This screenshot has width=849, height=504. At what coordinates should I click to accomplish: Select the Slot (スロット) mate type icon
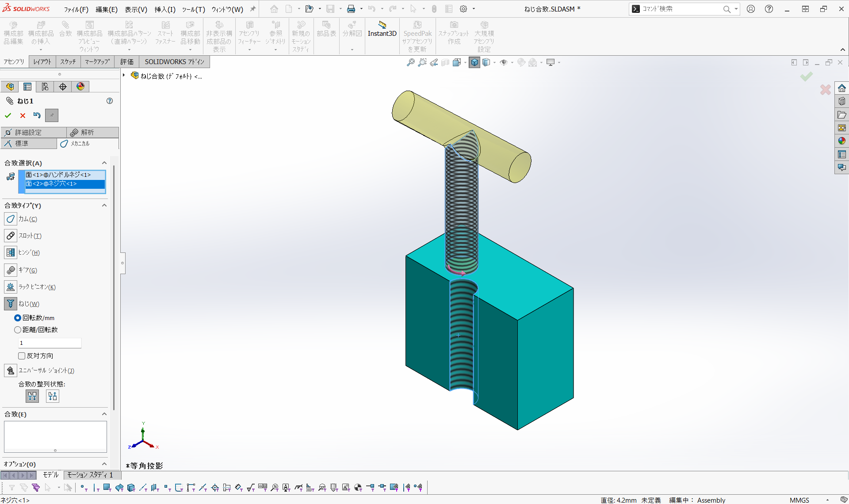coord(11,236)
